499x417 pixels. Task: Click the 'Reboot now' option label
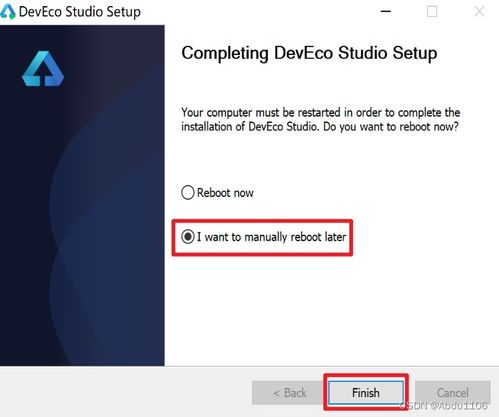point(225,193)
